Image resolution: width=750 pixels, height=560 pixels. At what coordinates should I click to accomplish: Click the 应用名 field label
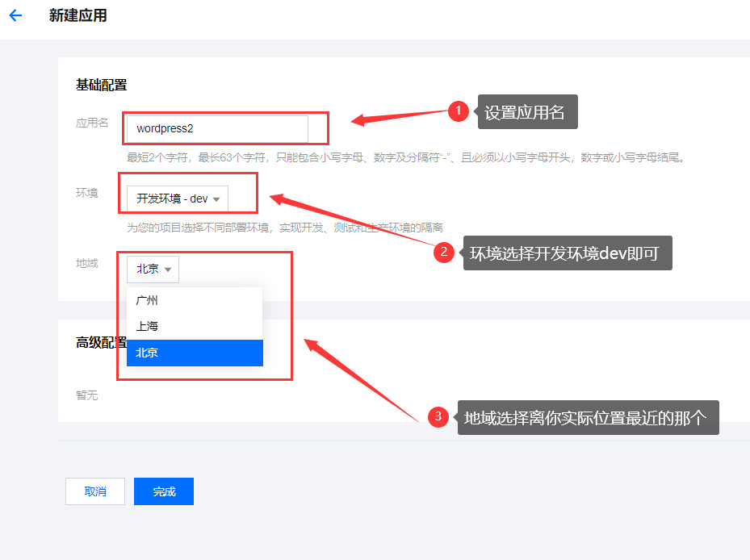pos(92,123)
